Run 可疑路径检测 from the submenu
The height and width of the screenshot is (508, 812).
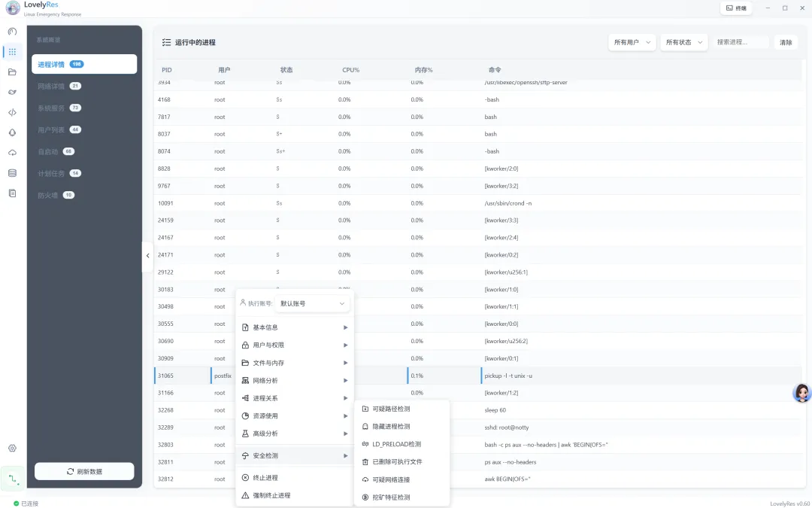401,409
